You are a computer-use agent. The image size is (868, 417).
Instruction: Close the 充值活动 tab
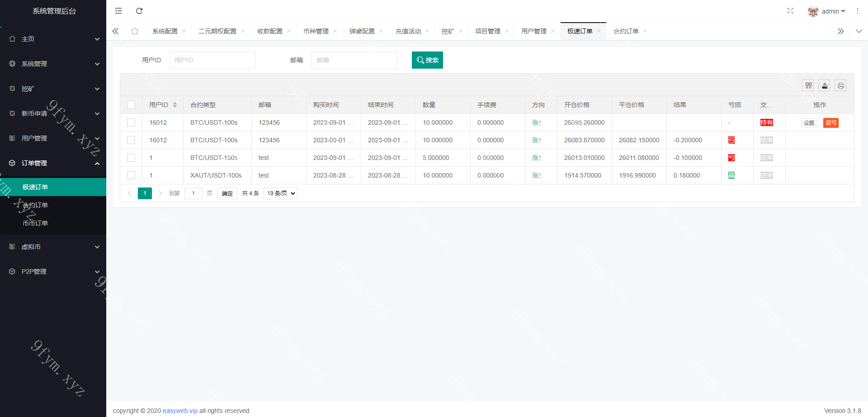coord(427,31)
